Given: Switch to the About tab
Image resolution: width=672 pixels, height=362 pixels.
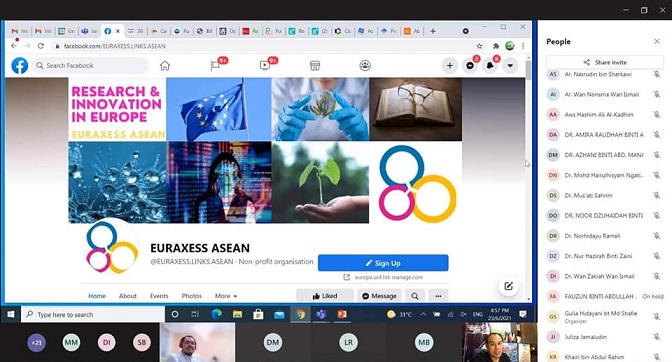Looking at the screenshot, I should [x=128, y=296].
